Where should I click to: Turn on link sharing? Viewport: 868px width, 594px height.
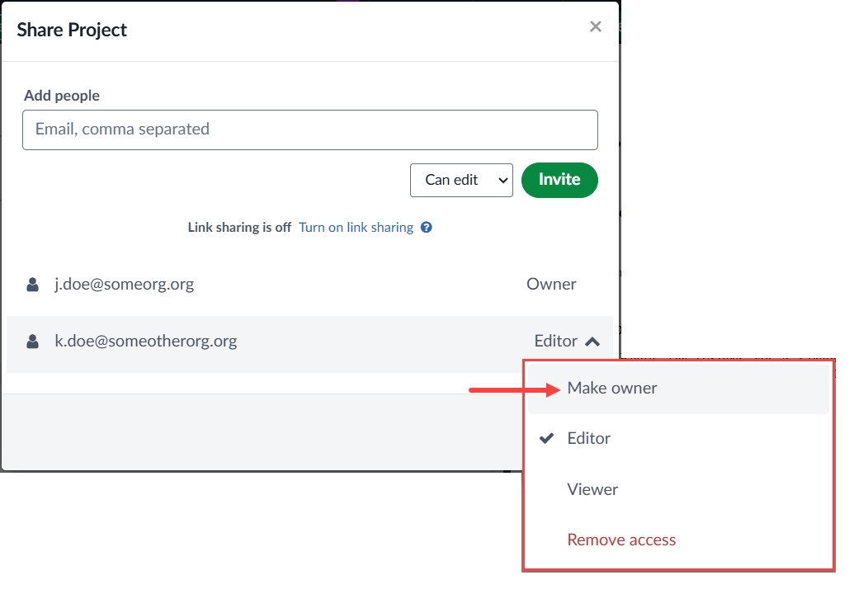pyautogui.click(x=356, y=228)
